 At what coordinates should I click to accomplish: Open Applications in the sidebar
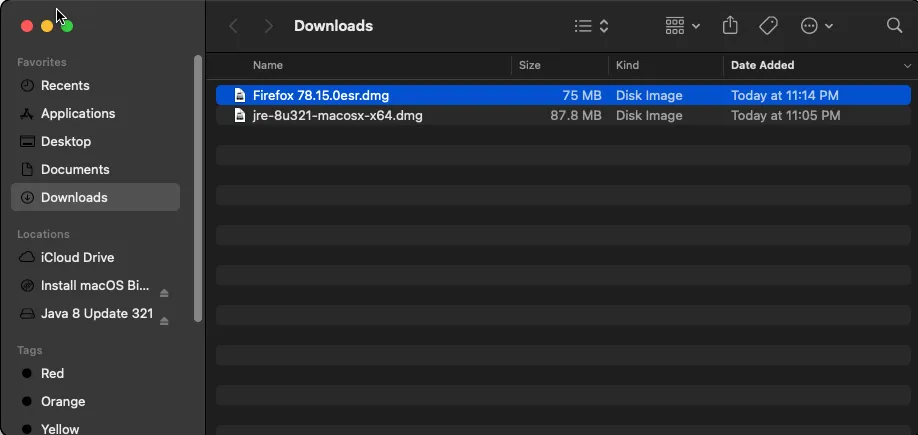tap(95, 114)
